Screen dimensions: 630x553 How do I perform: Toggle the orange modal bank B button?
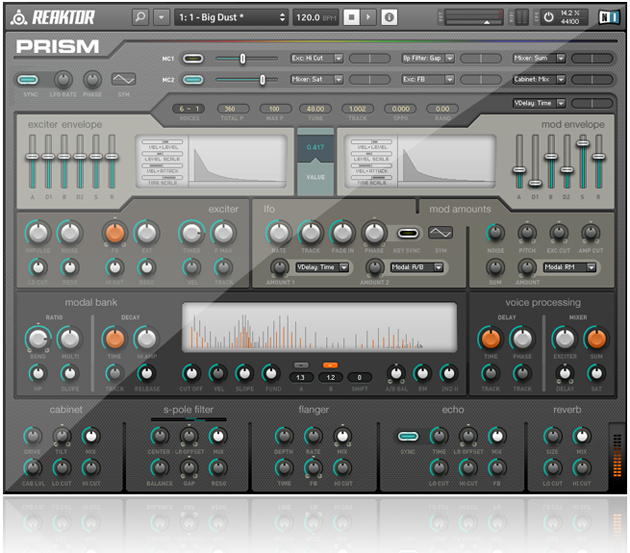(x=330, y=365)
